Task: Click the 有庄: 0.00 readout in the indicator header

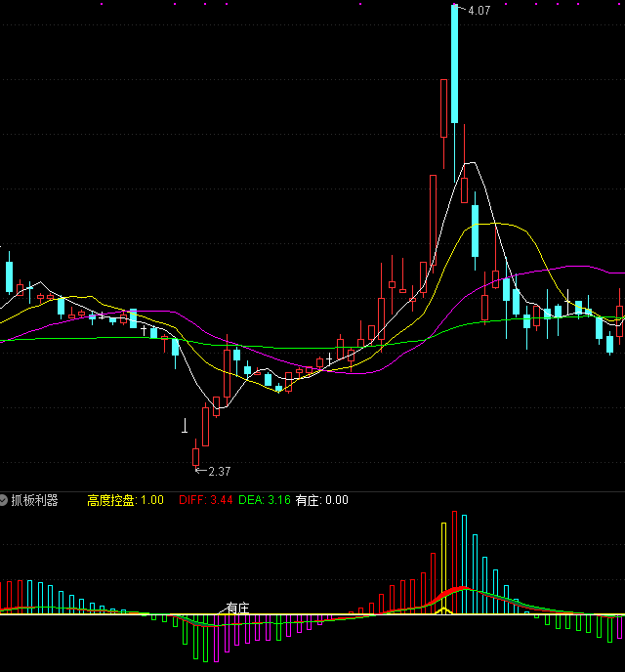Action: [321, 500]
